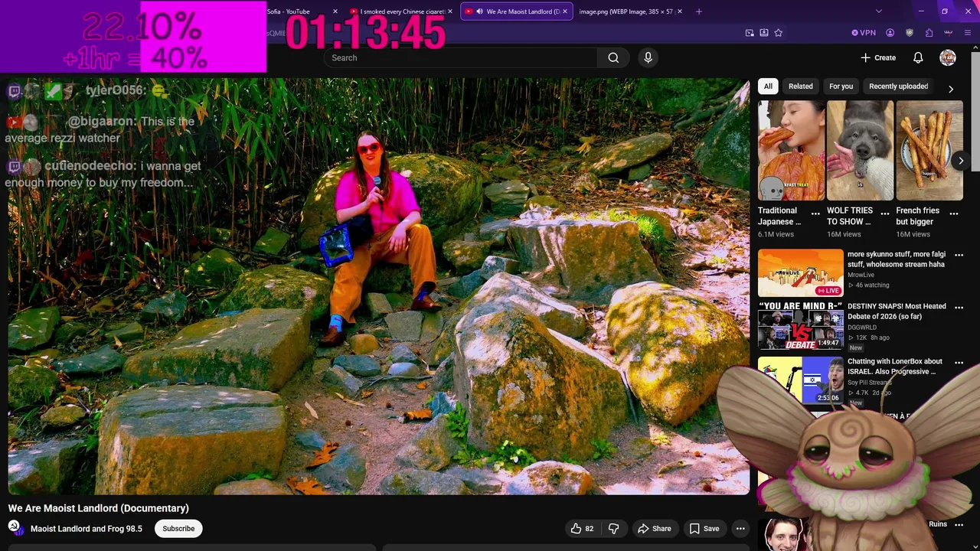Start voice search with the microphone icon

pos(648,57)
